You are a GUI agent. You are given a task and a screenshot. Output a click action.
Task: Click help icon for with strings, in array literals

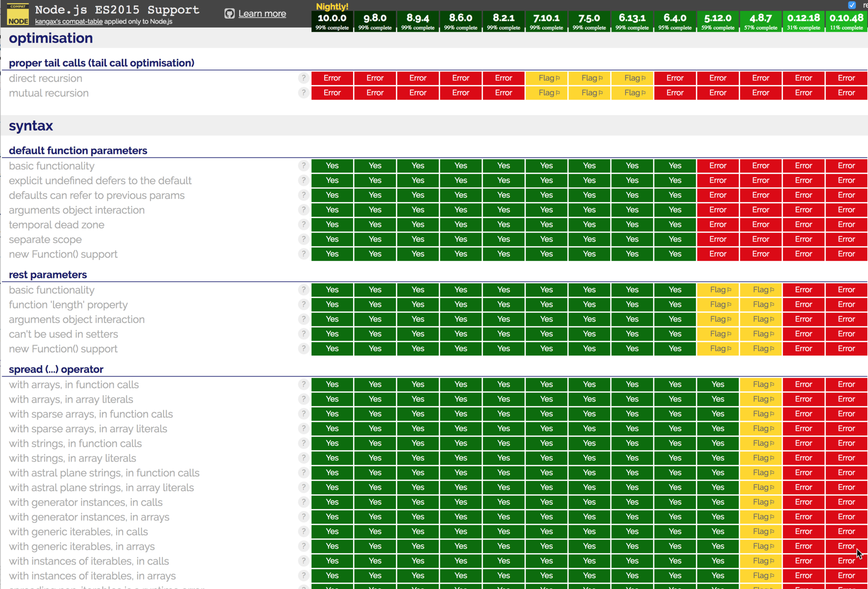point(303,458)
